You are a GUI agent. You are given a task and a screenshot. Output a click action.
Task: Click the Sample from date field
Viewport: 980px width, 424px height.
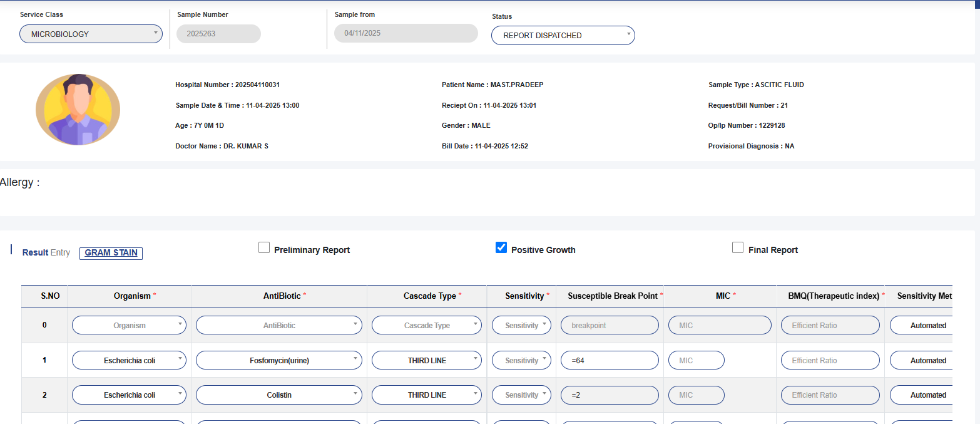point(406,33)
